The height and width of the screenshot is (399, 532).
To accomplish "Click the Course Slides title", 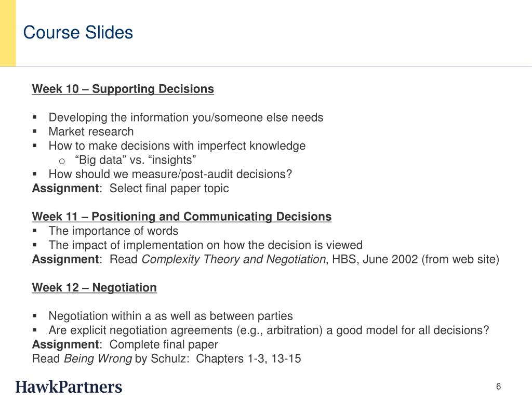I will coord(78,33).
